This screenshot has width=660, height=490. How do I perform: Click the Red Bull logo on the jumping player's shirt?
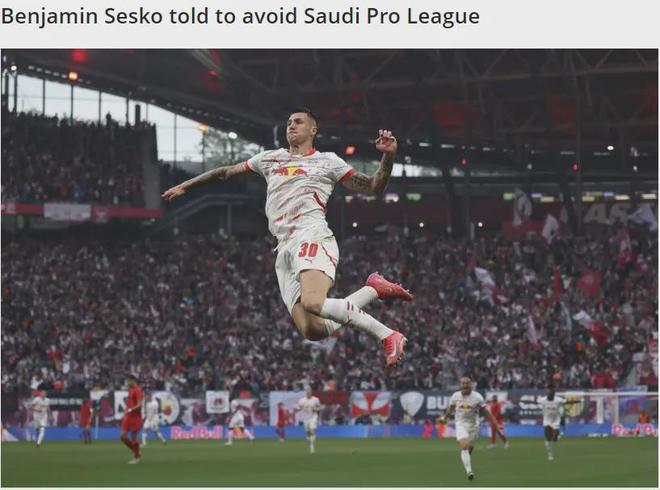[289, 171]
